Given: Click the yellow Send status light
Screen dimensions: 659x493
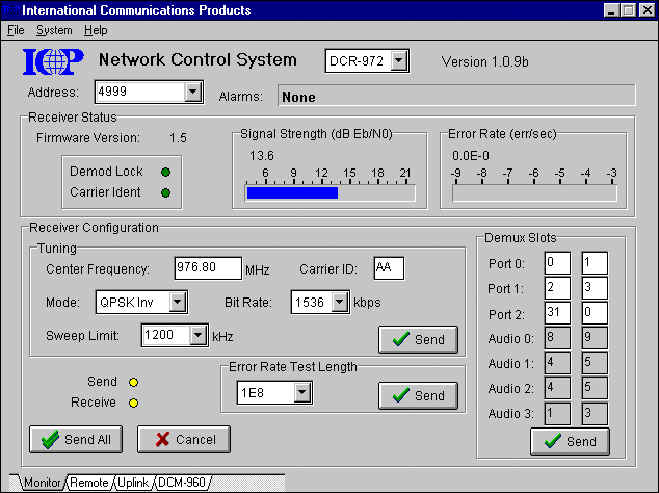Looking at the screenshot, I should pos(133,382).
